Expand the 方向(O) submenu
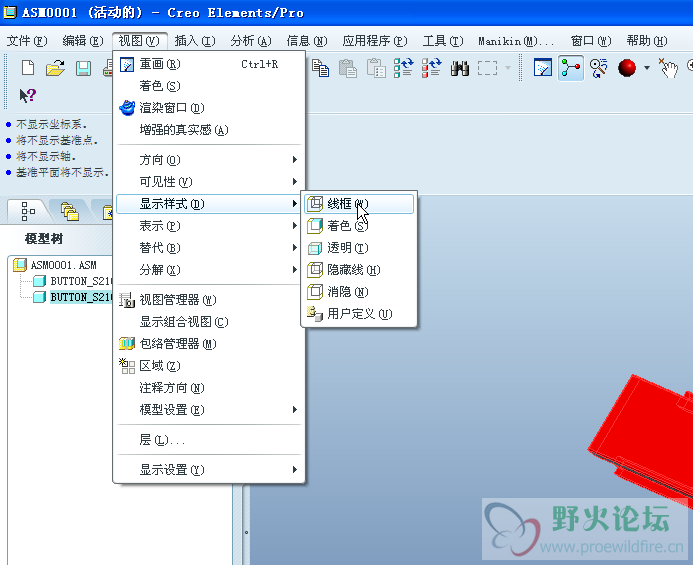The width and height of the screenshot is (693, 565). (209, 160)
